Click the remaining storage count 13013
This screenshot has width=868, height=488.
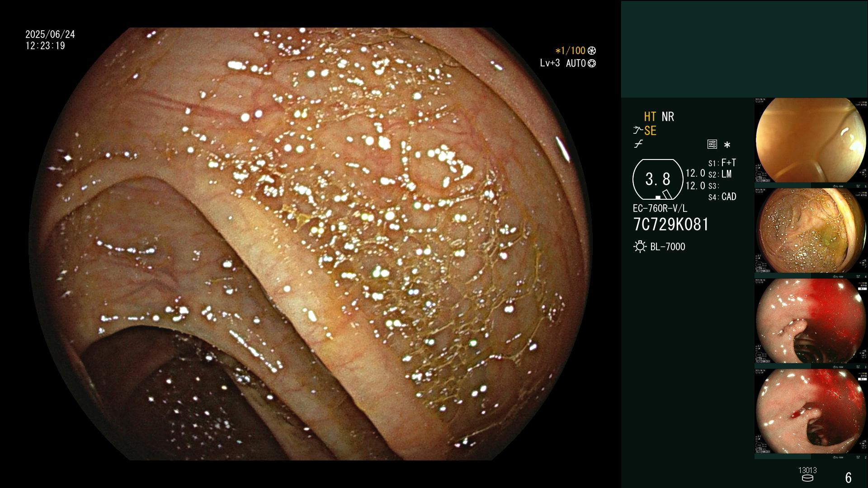807,470
